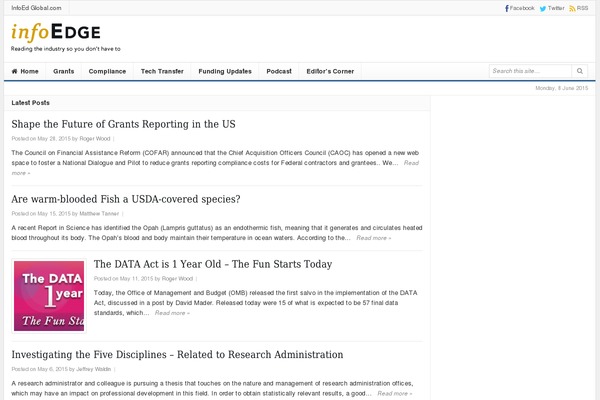The image size is (600, 400).
Task: Click Read more on warm-blooded Fish post
Action: (373, 238)
